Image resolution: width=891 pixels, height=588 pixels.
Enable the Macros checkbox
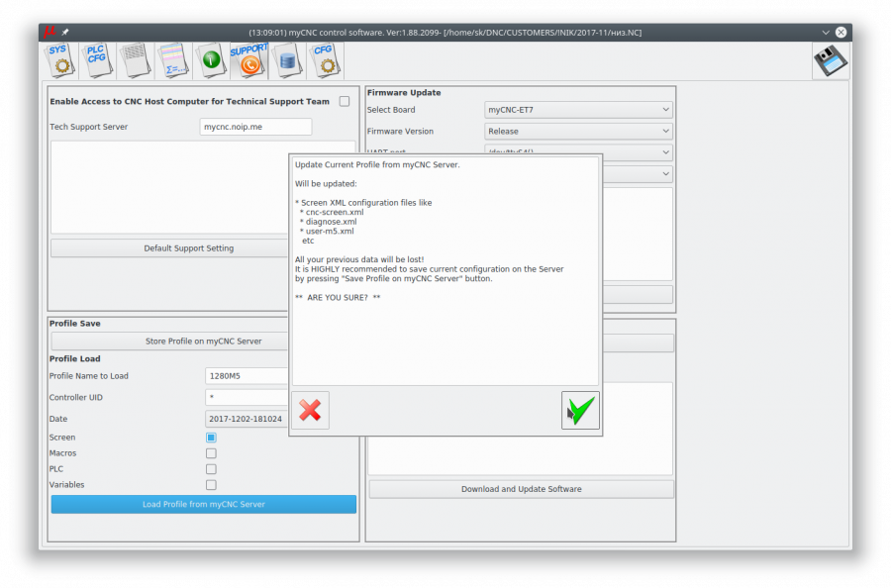[x=211, y=453]
